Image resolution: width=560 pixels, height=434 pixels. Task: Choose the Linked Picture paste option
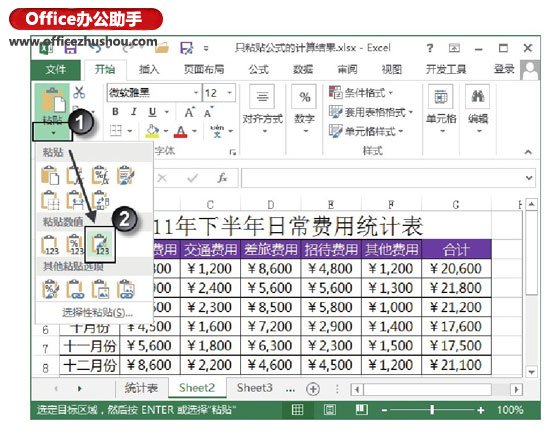coord(125,289)
